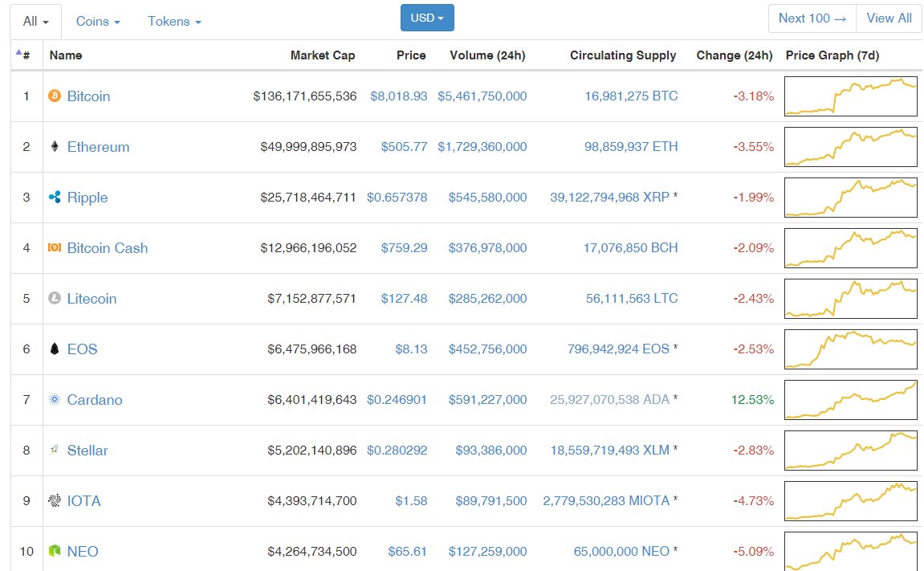Go to Next 100 coins
Image resolution: width=924 pixels, height=571 pixels.
(812, 18)
